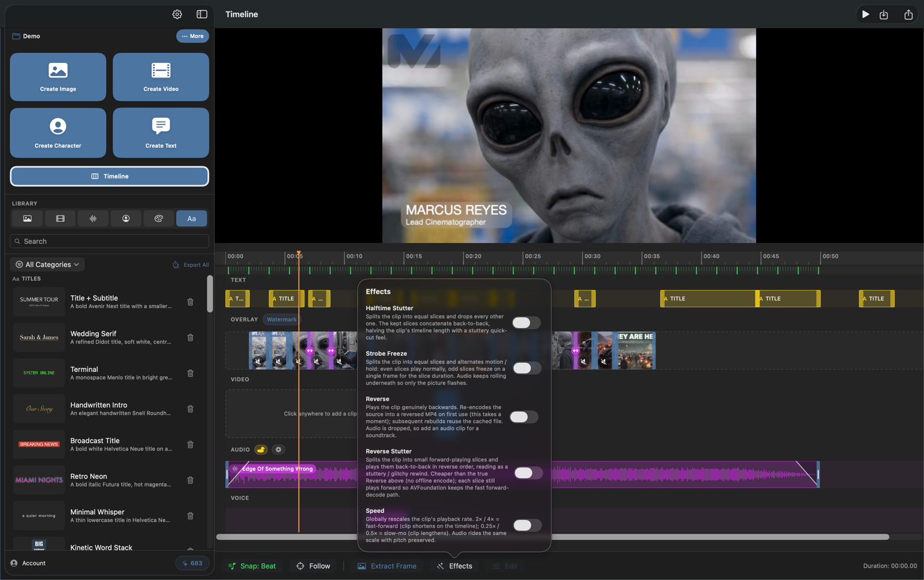Select the second TITLE text clip
The width and height of the screenshot is (924, 580).
[x=286, y=299]
